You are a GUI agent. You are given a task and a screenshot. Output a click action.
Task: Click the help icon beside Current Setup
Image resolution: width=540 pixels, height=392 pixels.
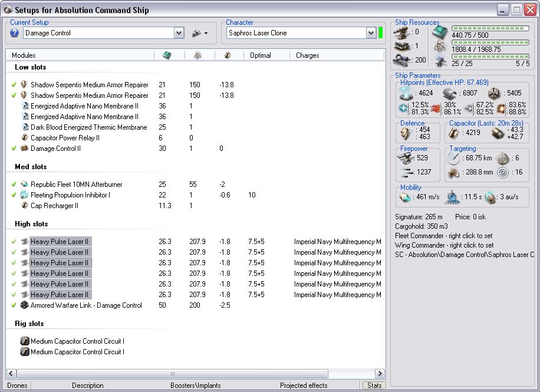(15, 34)
